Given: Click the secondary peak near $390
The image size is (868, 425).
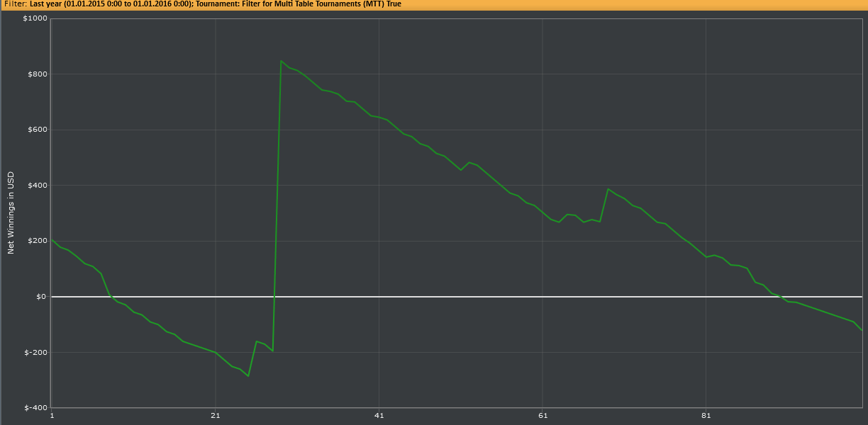Looking at the screenshot, I should coord(608,189).
